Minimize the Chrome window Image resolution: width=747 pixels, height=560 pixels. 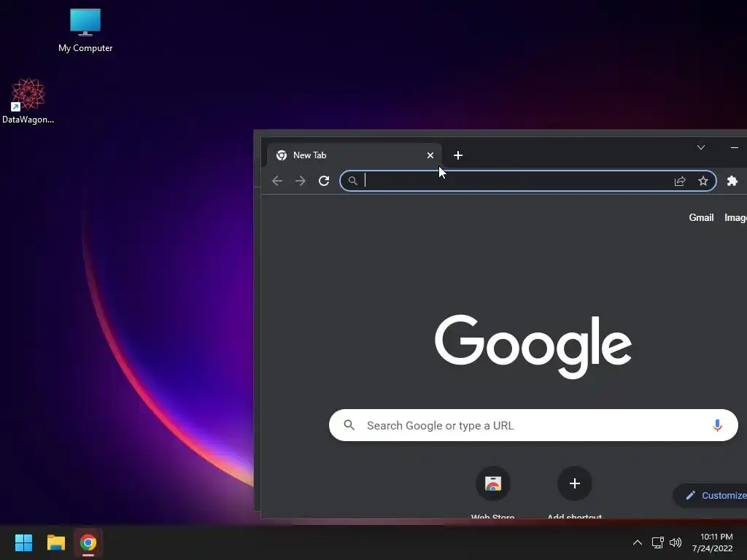[734, 147]
